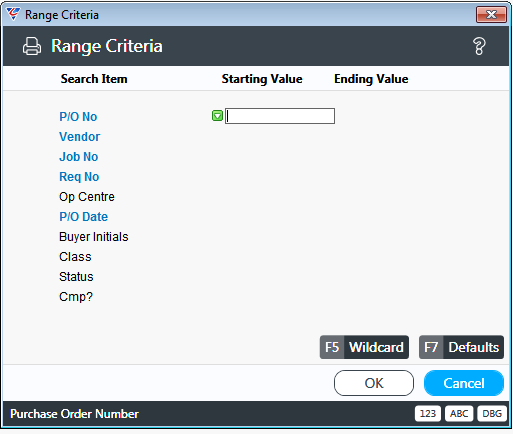Viewport: 513px width, 434px height.
Task: Select the P/O No search item label
Action: pyautogui.click(x=78, y=117)
